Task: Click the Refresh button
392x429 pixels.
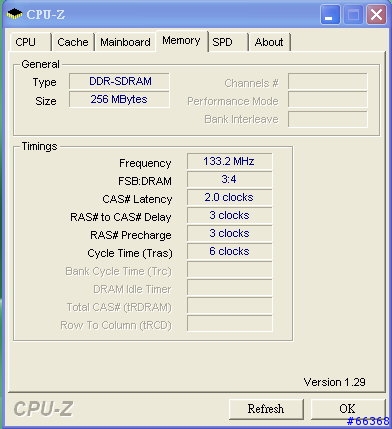Action: [266, 409]
